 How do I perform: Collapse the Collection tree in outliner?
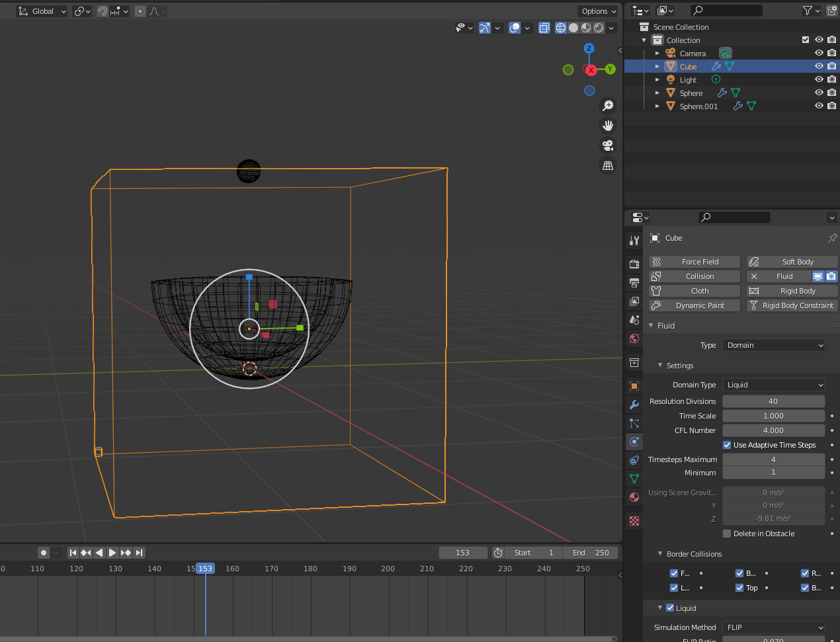(x=644, y=40)
